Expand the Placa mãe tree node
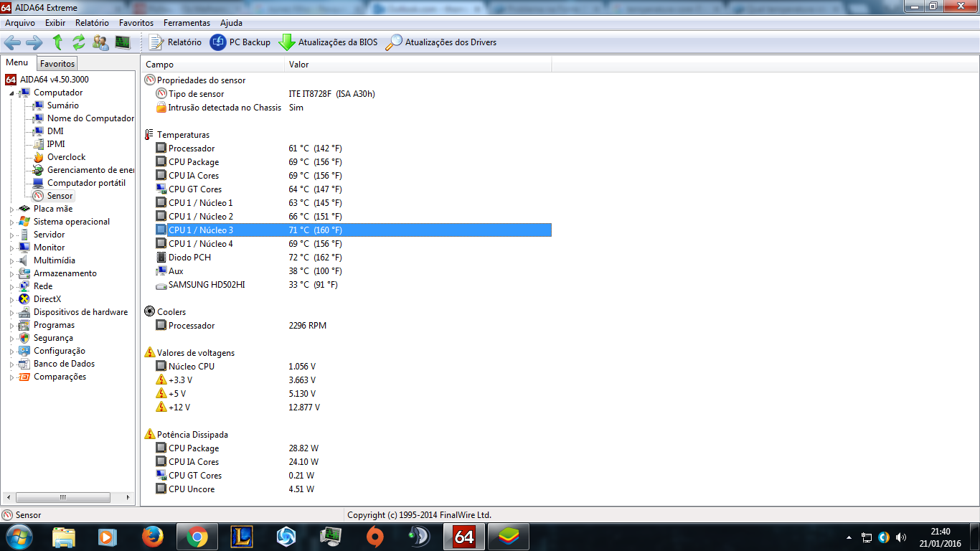This screenshot has height=551, width=980. click(x=11, y=209)
